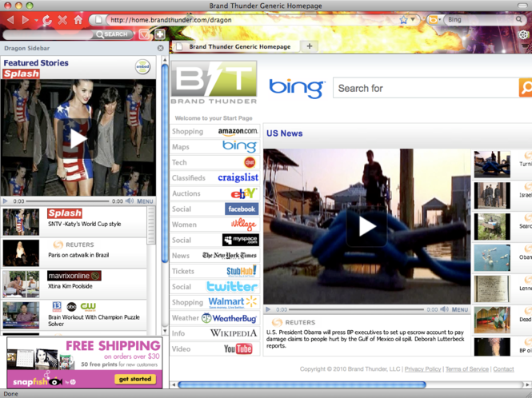Open SNTV Katy's World Cup style story

click(74, 222)
